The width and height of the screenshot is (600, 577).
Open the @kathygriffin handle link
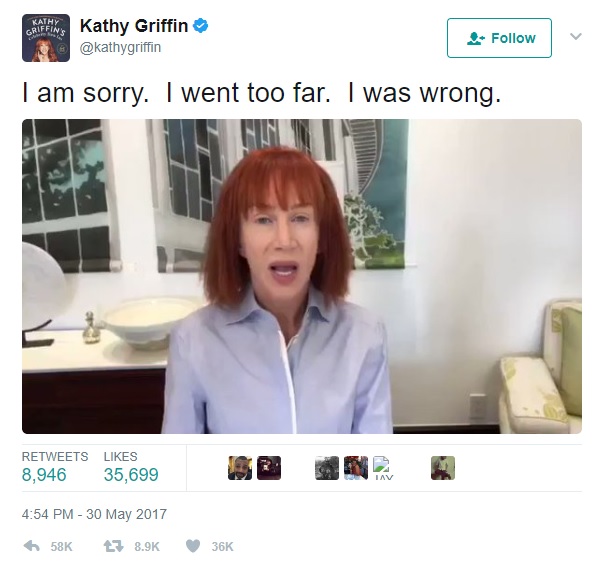pos(120,47)
